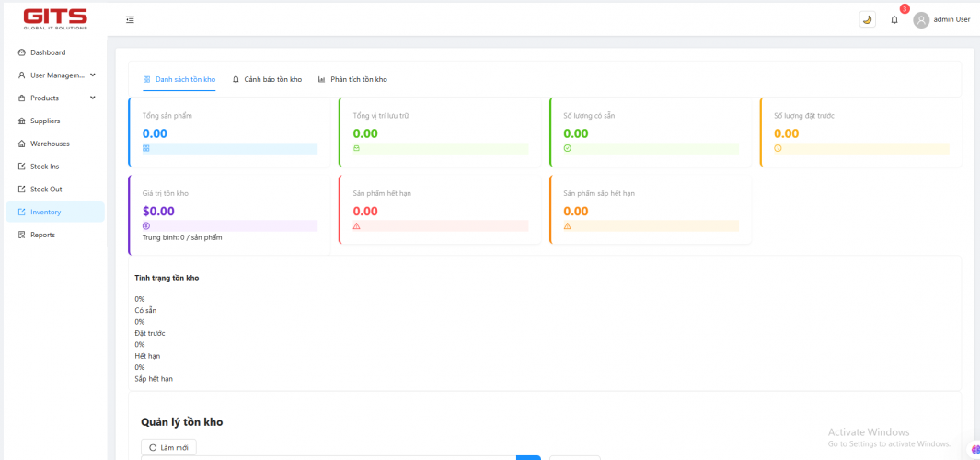Viewport: 980px width, 460px height.
Task: Click dollar icon in Giá trị tồn kho
Action: pyautogui.click(x=146, y=226)
